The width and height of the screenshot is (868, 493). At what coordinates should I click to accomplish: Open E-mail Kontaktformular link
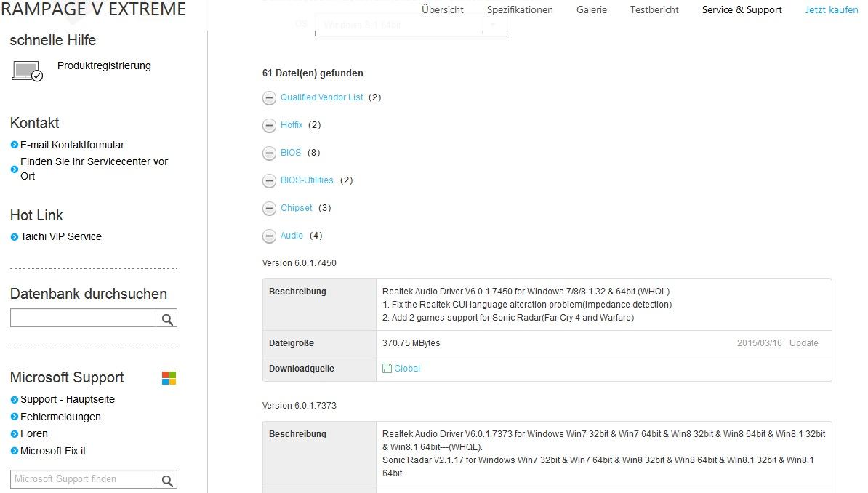click(x=73, y=145)
